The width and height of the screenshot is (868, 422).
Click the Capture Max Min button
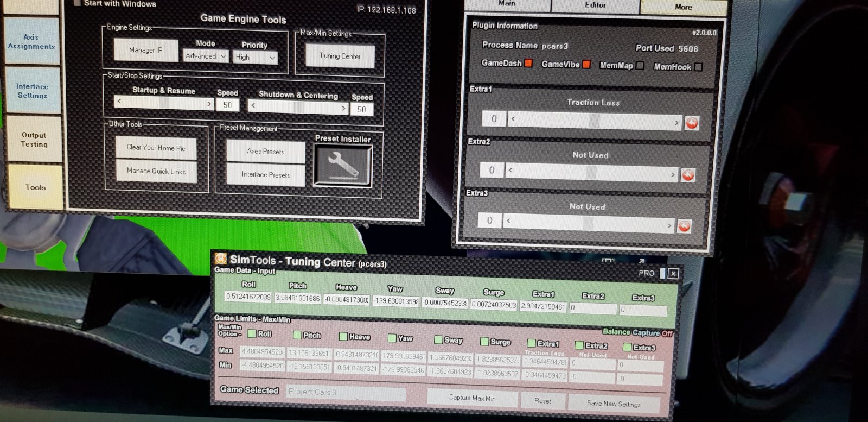point(472,398)
